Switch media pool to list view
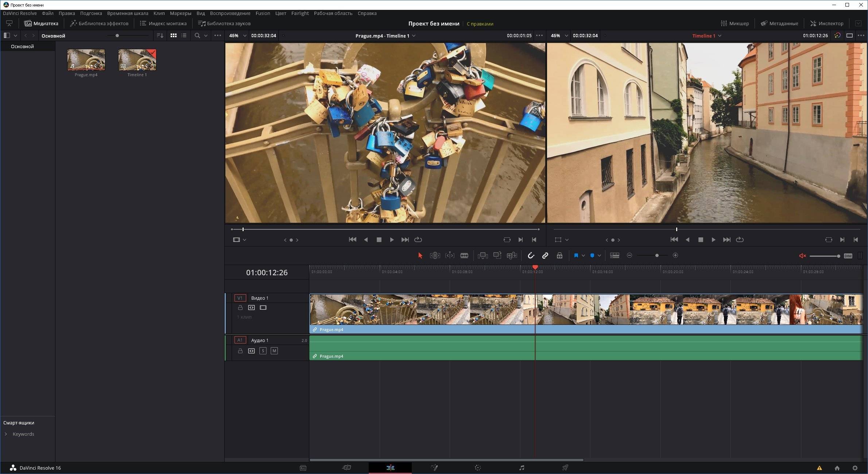Viewport: 868px width, 474px height. click(184, 36)
